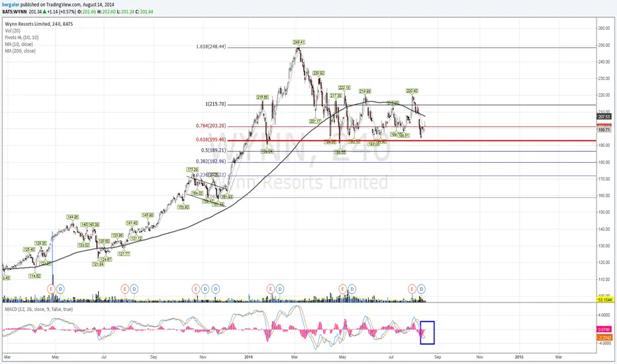Open the earnings E marker near late July 2013
This screenshot has width=617, height=364.
pos(124,289)
